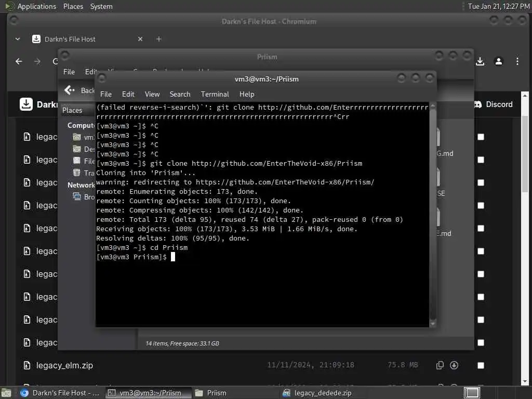Download icon for legacy_elm.zip
This screenshot has height=399, width=532.
tap(454, 365)
